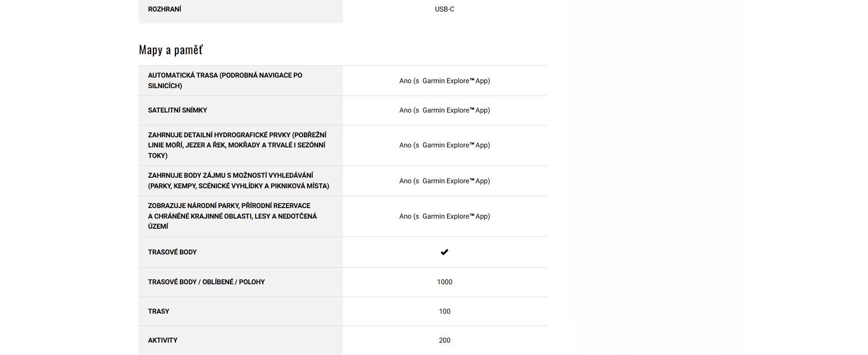Click the TRASOVÉ BODY row label
Screen dimensions: 868x355
(x=172, y=252)
